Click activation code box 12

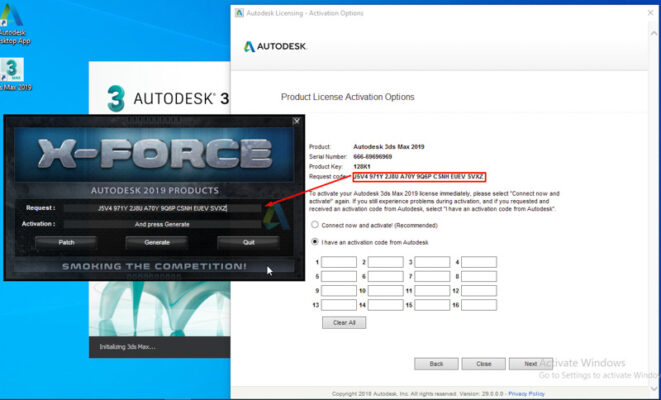[479, 291]
